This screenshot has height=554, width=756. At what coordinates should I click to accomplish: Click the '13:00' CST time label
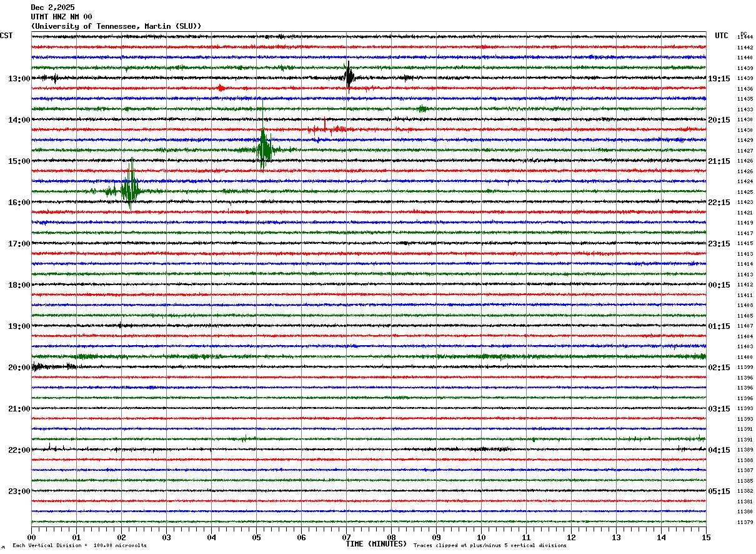[19, 78]
